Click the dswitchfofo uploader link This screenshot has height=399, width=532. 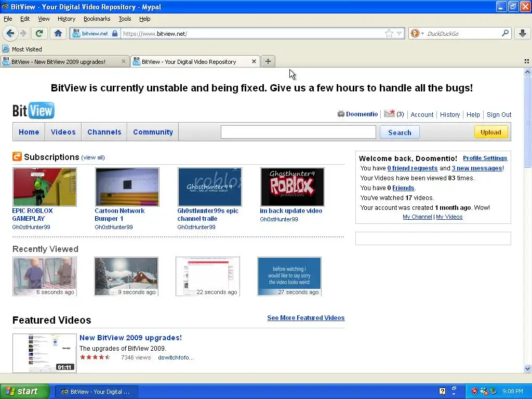pos(176,357)
